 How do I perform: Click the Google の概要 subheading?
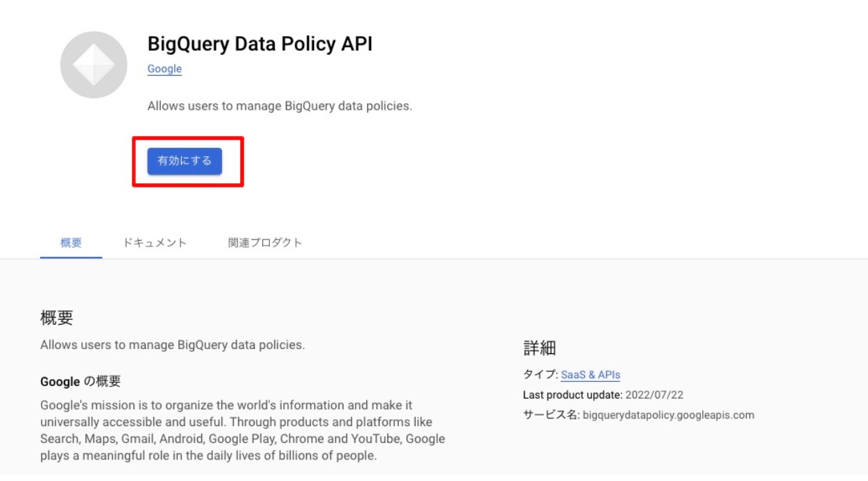[80, 382]
